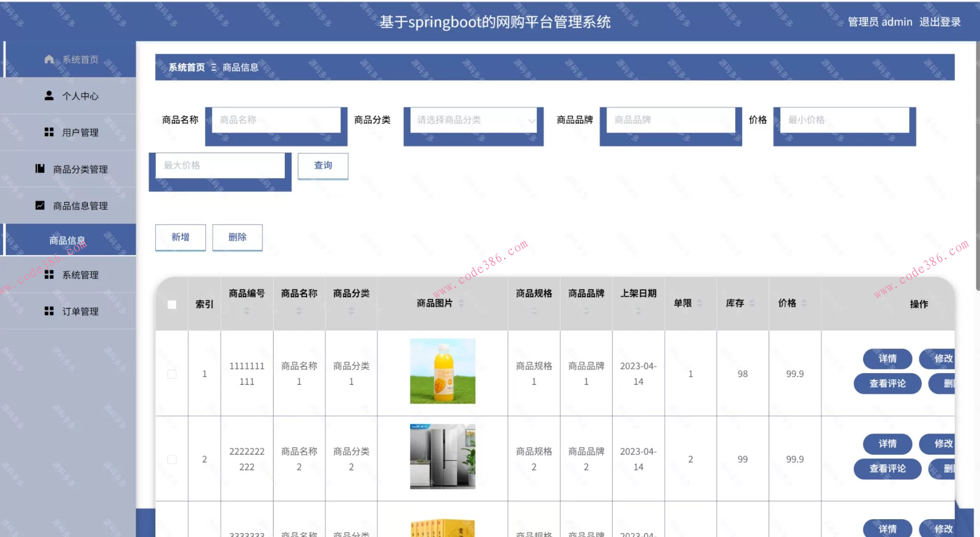Focus the 最大价格 input field
Screen dimensions: 980x537
[x=220, y=165]
